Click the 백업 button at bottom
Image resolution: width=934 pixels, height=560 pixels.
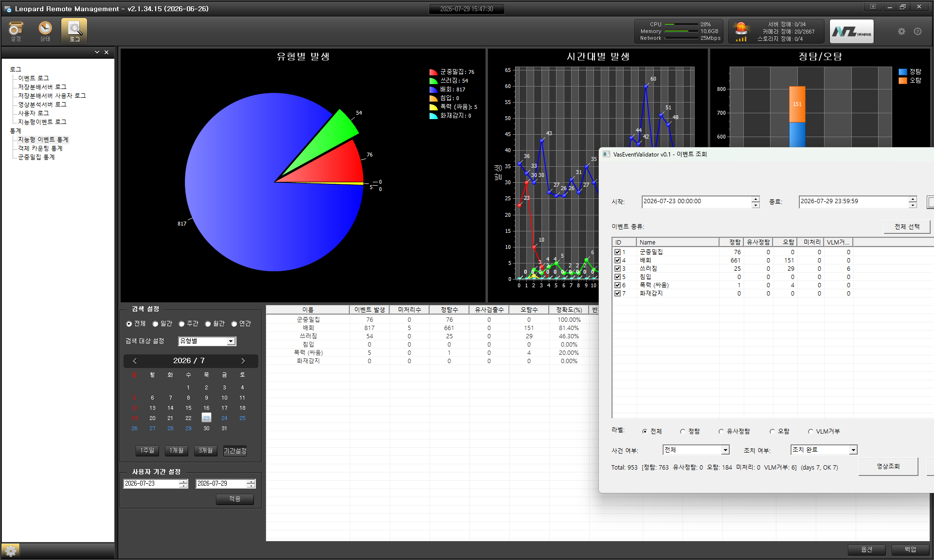tap(911, 550)
